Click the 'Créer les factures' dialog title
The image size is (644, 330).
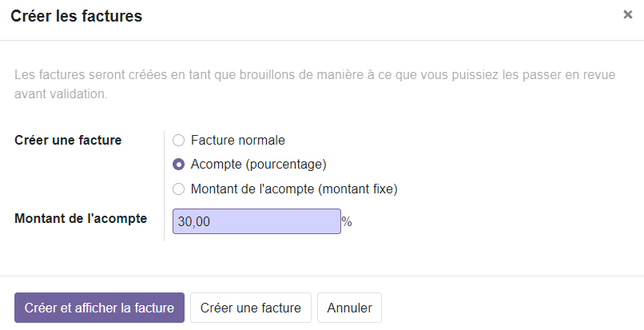point(77,16)
